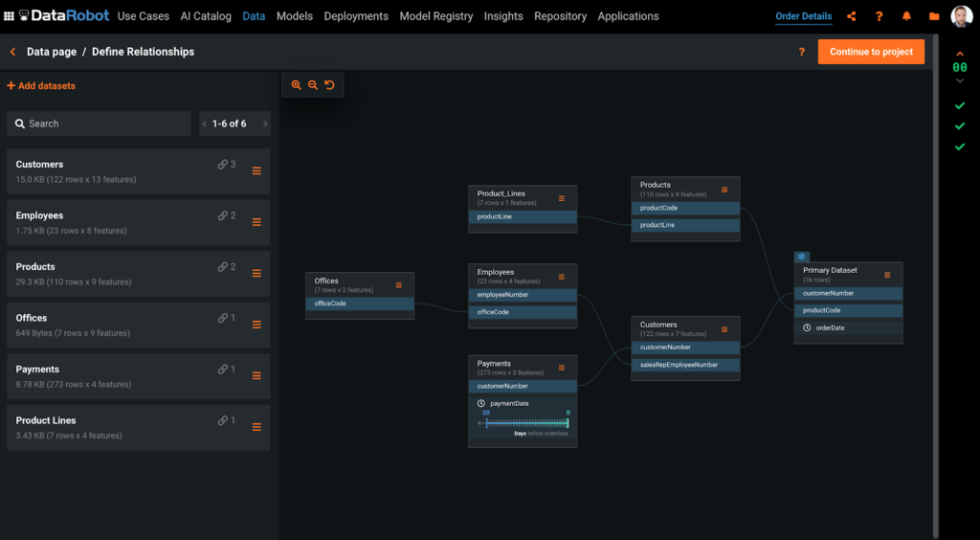980x540 pixels.
Task: Click the share icon
Action: tap(851, 16)
